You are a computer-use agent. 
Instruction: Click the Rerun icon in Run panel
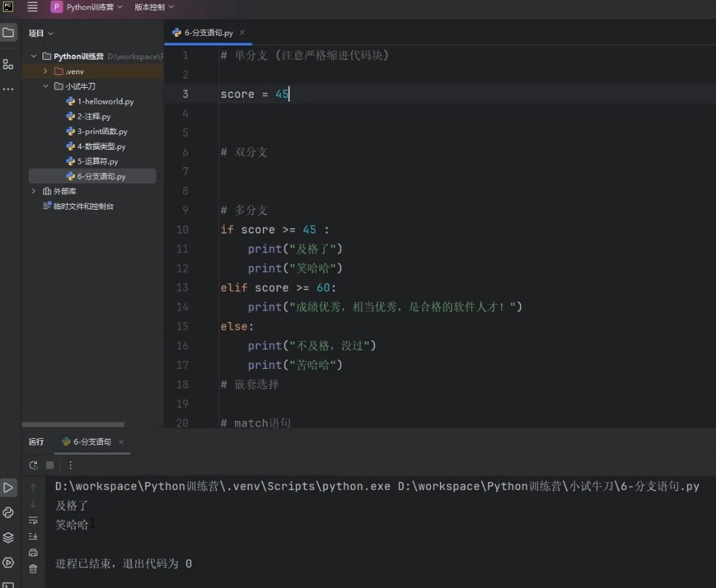(x=33, y=465)
